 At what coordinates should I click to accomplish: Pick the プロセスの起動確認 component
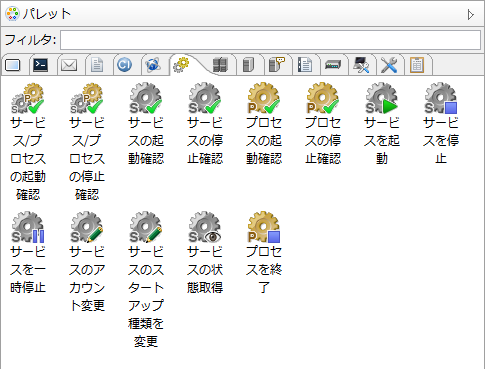pos(264,124)
